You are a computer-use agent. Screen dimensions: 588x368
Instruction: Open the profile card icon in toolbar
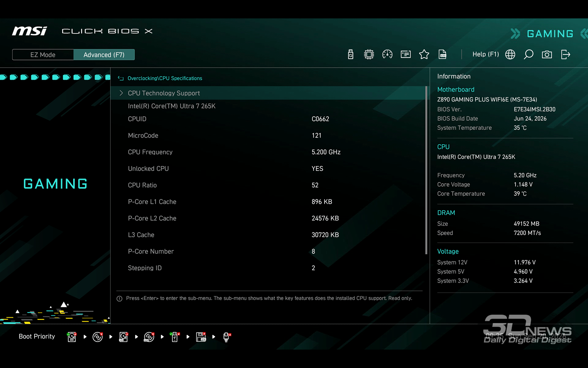(406, 54)
